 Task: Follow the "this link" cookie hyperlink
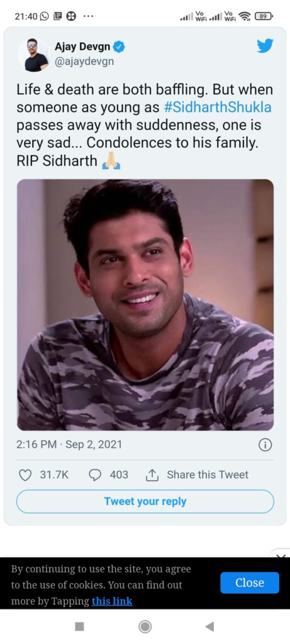(112, 601)
